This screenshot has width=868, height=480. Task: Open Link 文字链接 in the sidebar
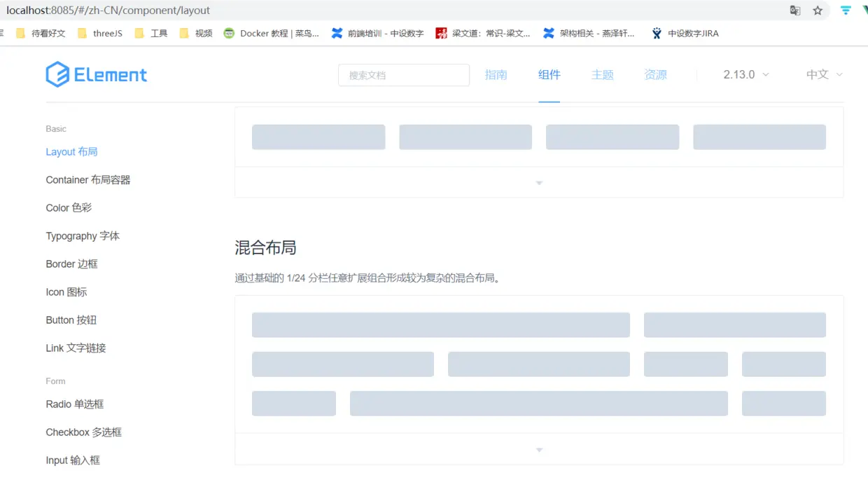pyautogui.click(x=76, y=348)
